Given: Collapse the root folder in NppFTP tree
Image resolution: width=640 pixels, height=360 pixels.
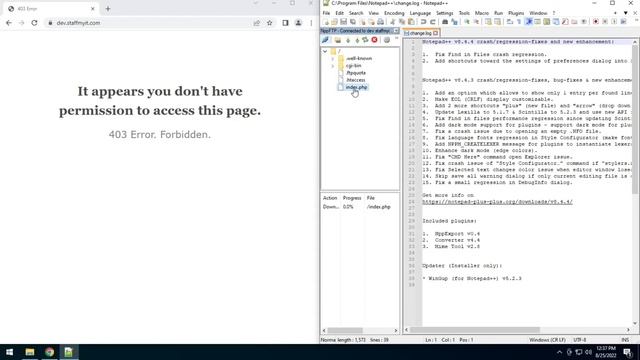Looking at the screenshot, I should 325,51.
